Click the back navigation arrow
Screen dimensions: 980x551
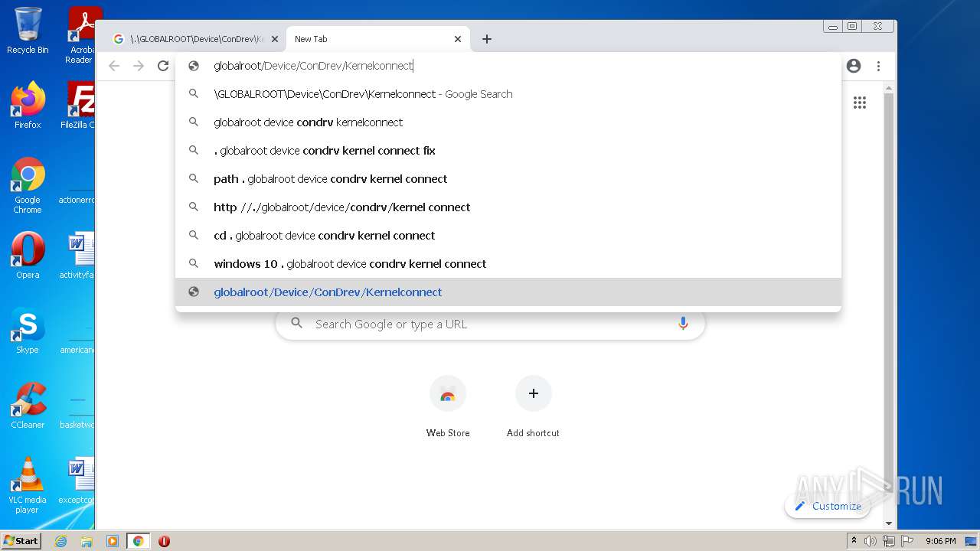pyautogui.click(x=114, y=66)
